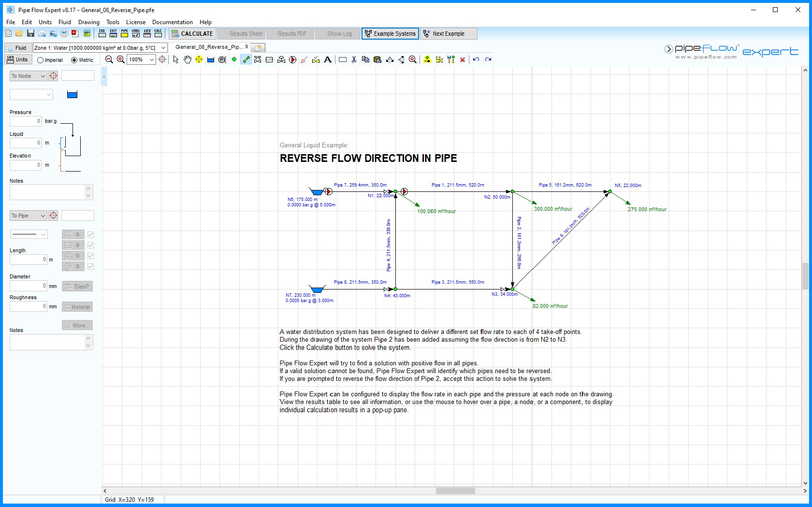Open the EDIT grid icon
This screenshot has height=507, width=812.
pyautogui.click(x=113, y=33)
